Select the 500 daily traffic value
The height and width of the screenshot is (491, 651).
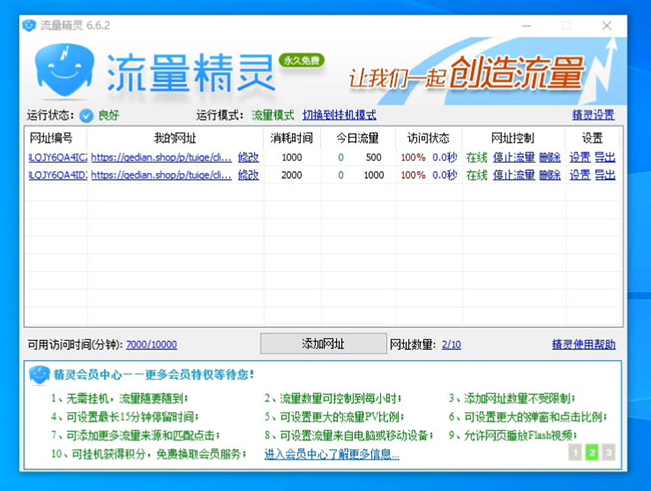[x=374, y=157]
